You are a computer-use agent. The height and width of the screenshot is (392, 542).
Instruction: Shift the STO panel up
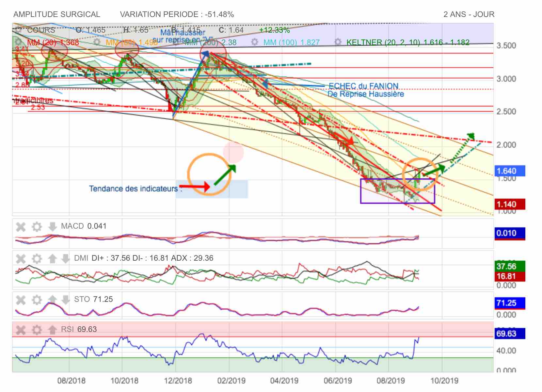pos(52,300)
